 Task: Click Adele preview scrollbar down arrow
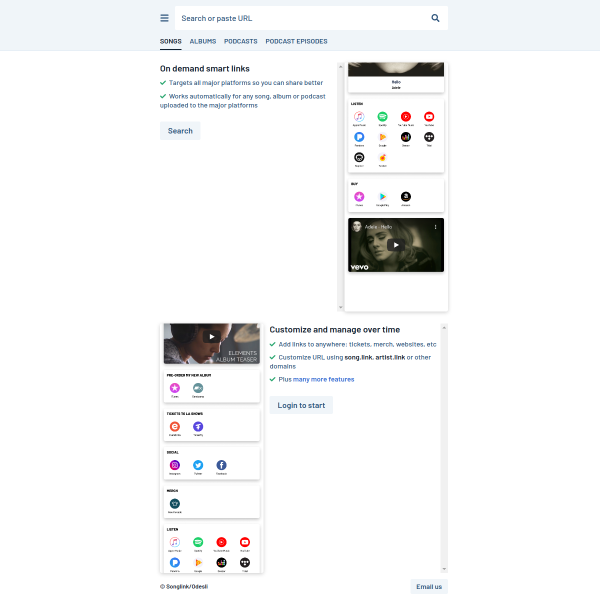[x=341, y=307]
